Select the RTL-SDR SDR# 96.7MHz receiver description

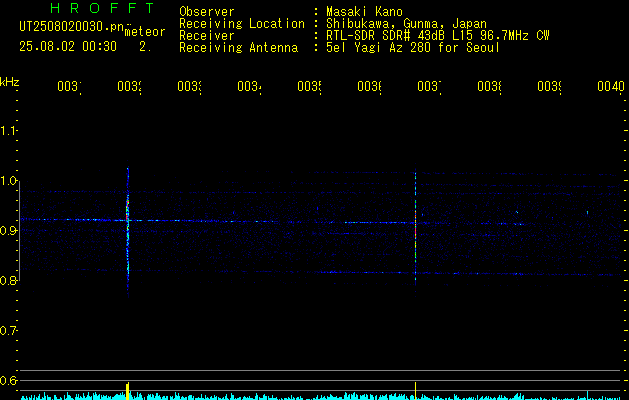point(438,36)
